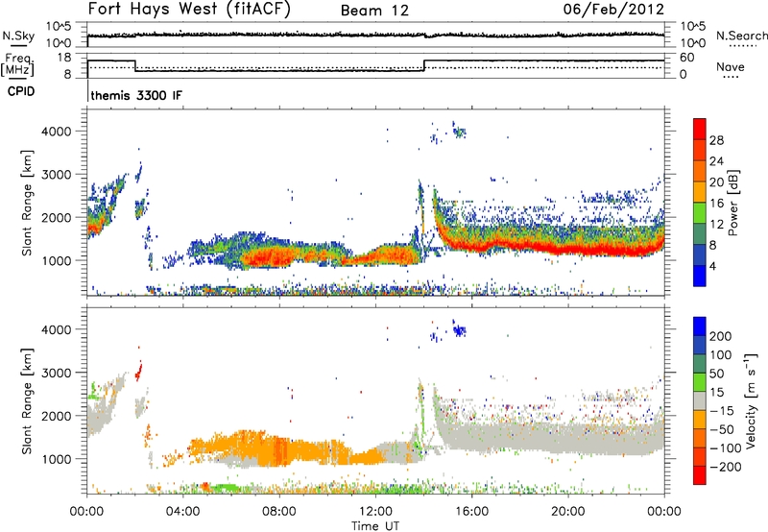Select the "Freq. [MHz]" axis label
Viewport: 768px width, 532px height.
(x=18, y=65)
